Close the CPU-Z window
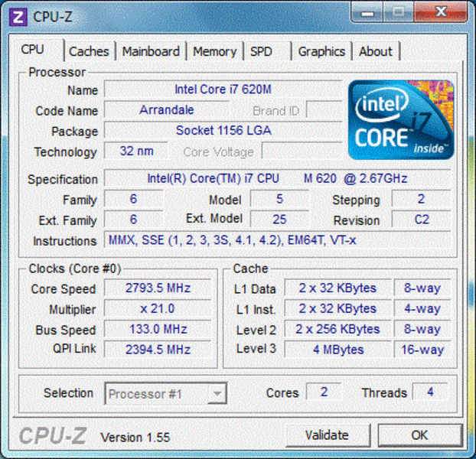This screenshot has width=476, height=459. [x=441, y=13]
